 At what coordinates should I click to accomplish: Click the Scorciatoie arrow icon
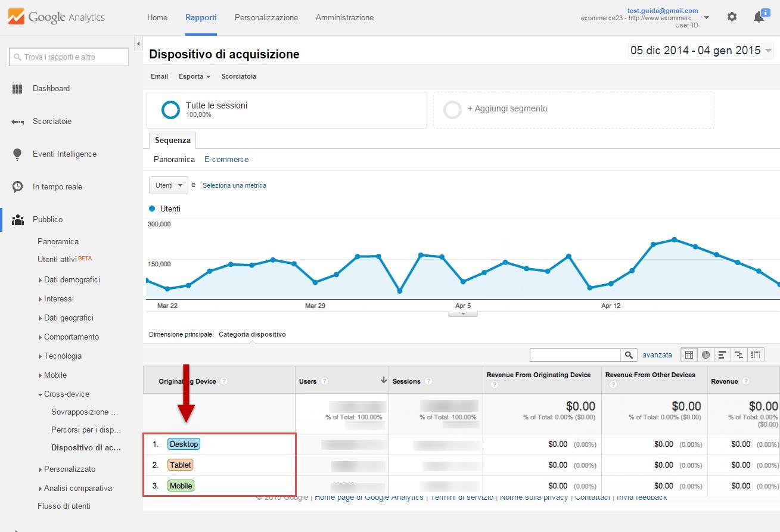click(x=17, y=122)
